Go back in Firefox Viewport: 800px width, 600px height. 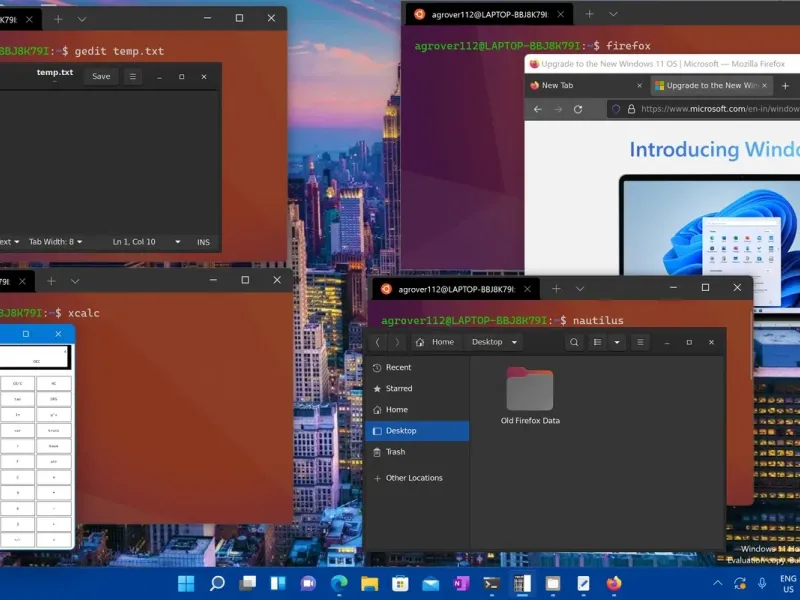[538, 109]
